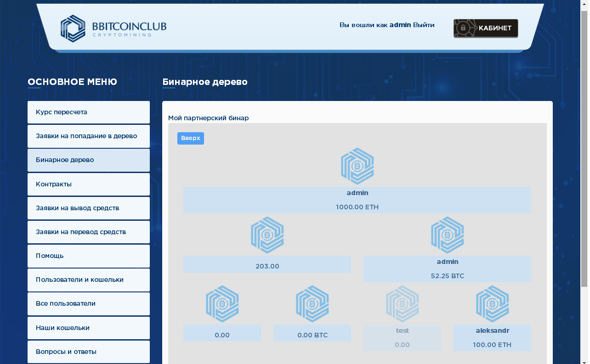Click the 100.00 ETH value under aleksandr
This screenshot has width=590, height=364.
pos(492,345)
